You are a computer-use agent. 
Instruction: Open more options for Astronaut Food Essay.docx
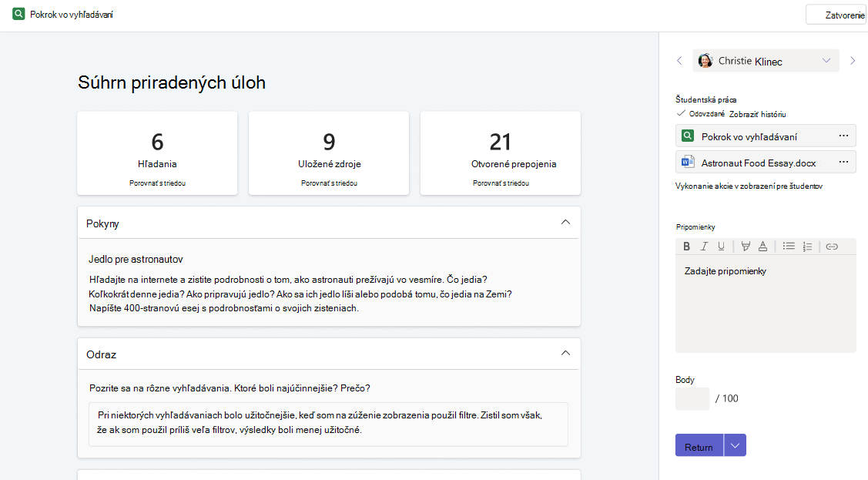coord(843,163)
